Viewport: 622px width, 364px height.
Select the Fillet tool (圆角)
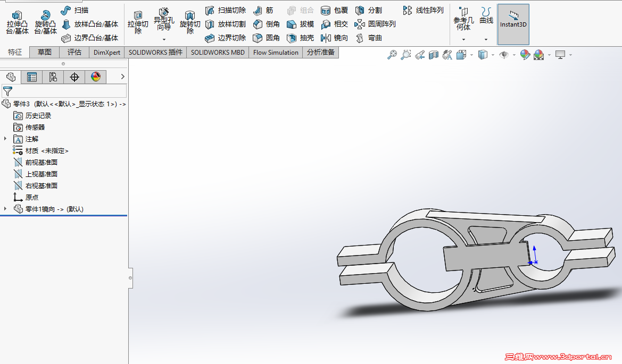click(267, 38)
